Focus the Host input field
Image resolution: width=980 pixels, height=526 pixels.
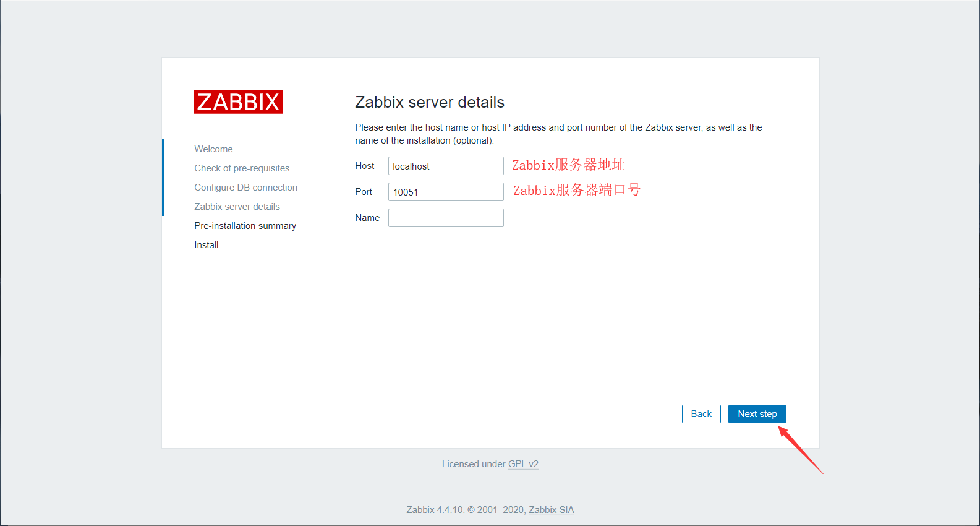pos(446,166)
